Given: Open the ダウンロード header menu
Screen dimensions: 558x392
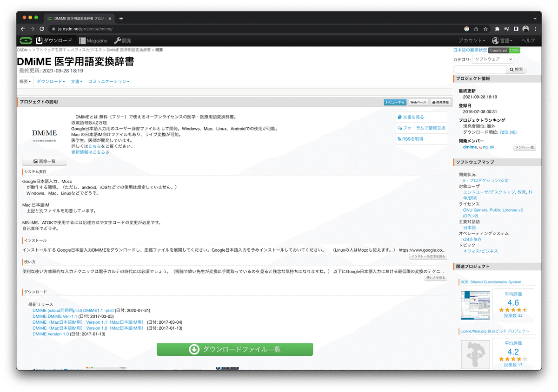Looking at the screenshot, I should coord(54,40).
